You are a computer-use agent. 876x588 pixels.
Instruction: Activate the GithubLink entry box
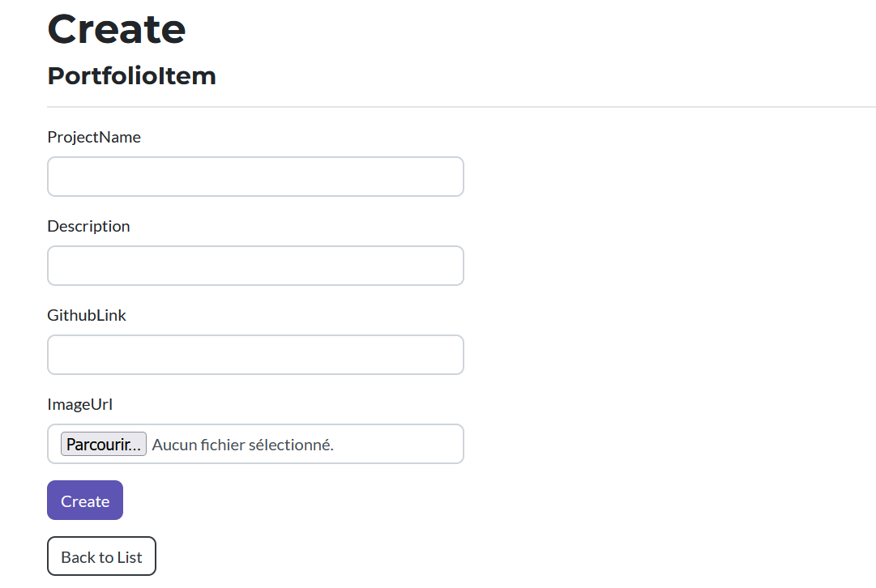click(x=255, y=354)
